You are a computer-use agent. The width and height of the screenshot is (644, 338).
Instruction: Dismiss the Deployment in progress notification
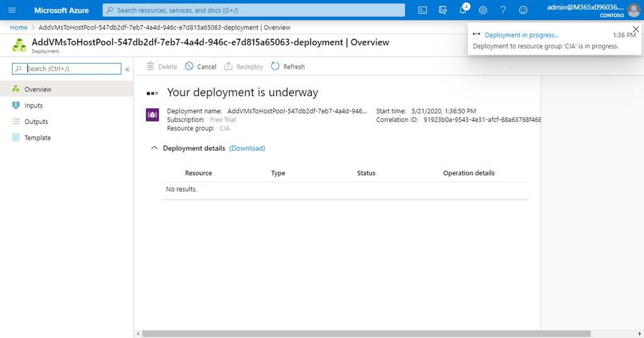coord(635,29)
